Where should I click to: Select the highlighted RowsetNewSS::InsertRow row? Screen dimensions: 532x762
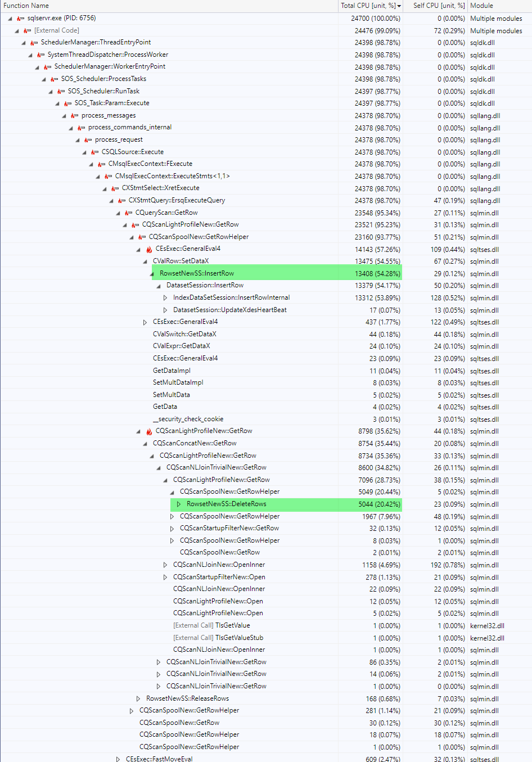[x=266, y=274]
